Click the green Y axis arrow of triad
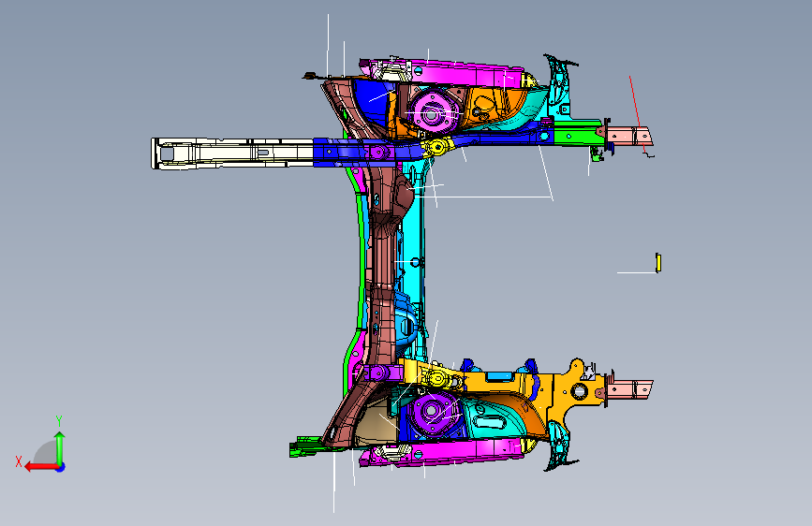This screenshot has height=526, width=812. pyautogui.click(x=60, y=447)
